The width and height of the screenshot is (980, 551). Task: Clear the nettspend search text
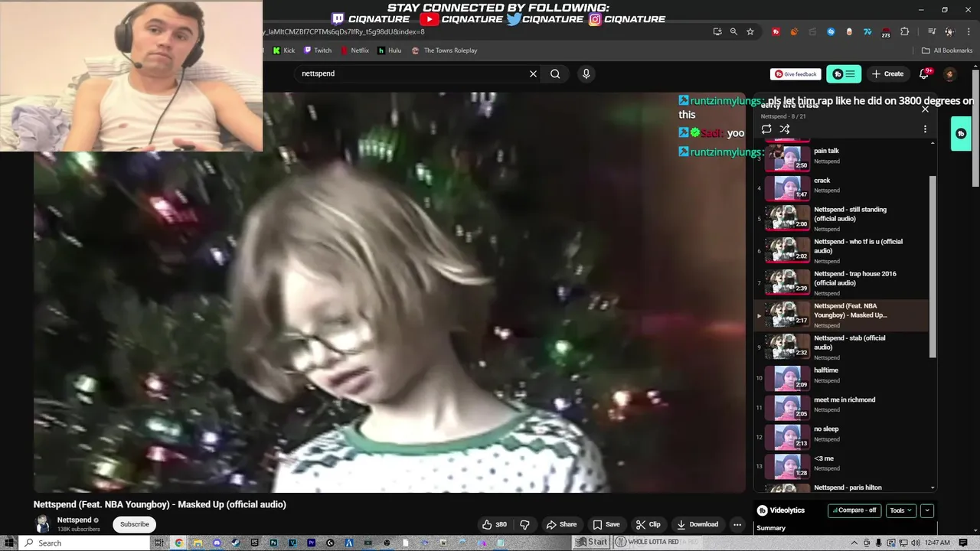tap(533, 73)
